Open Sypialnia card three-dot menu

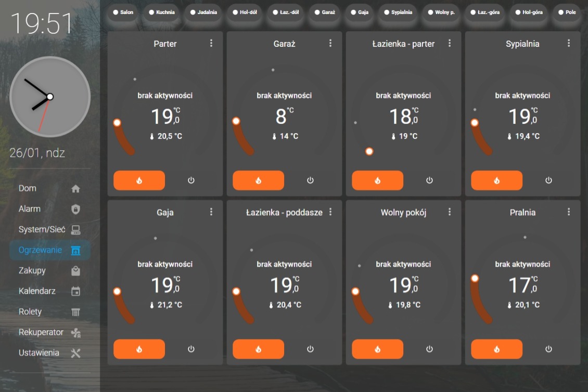coord(569,44)
